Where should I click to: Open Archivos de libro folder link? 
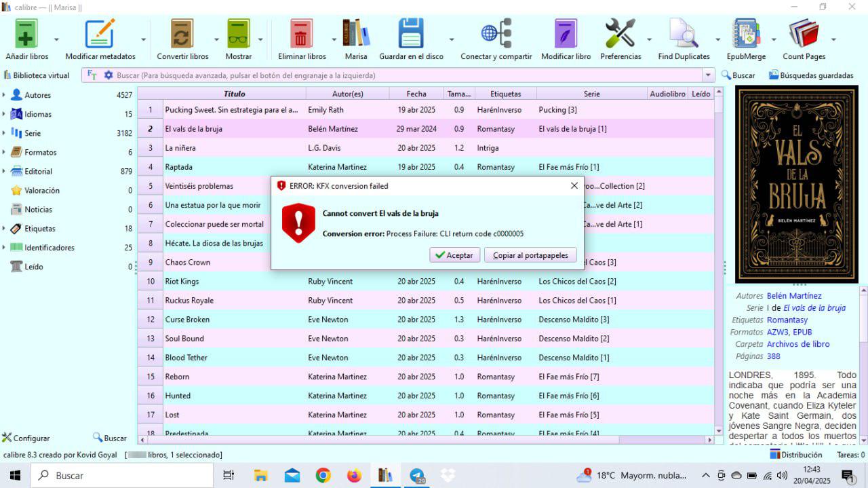click(x=797, y=344)
